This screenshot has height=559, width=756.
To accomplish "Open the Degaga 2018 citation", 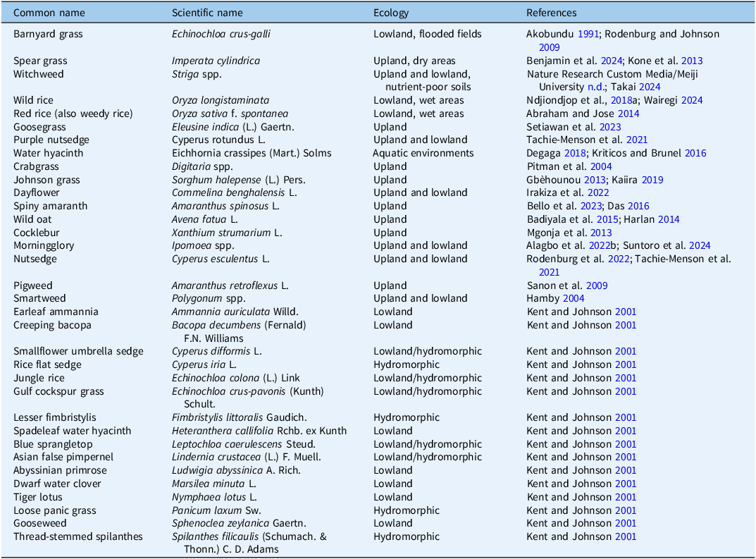I will [x=576, y=154].
